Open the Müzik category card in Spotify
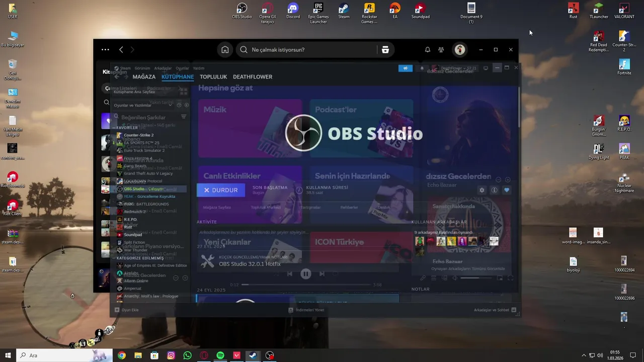Viewport: 644px width, 362px height. [x=250, y=128]
